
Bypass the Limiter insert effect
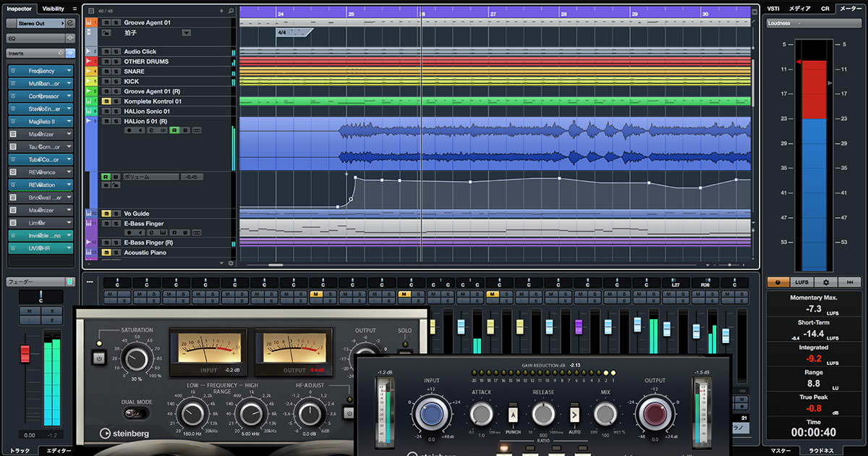tap(14, 223)
